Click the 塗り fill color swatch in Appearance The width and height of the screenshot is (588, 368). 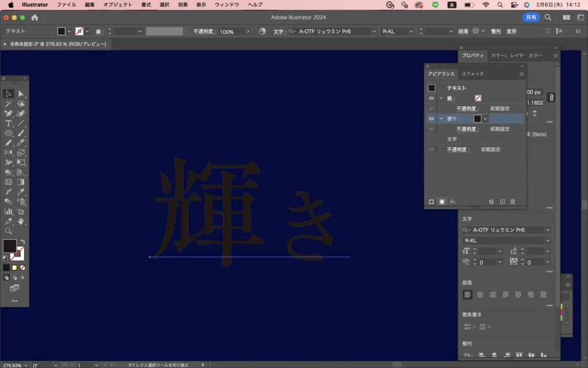[478, 118]
